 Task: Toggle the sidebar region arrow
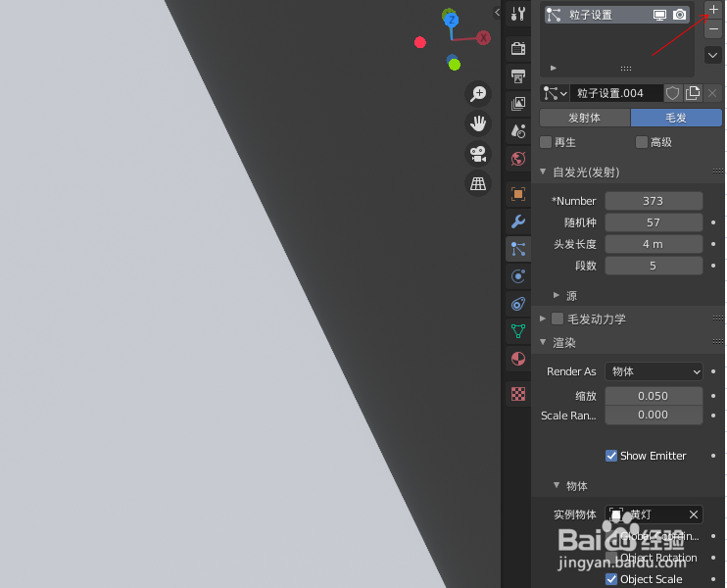click(497, 13)
